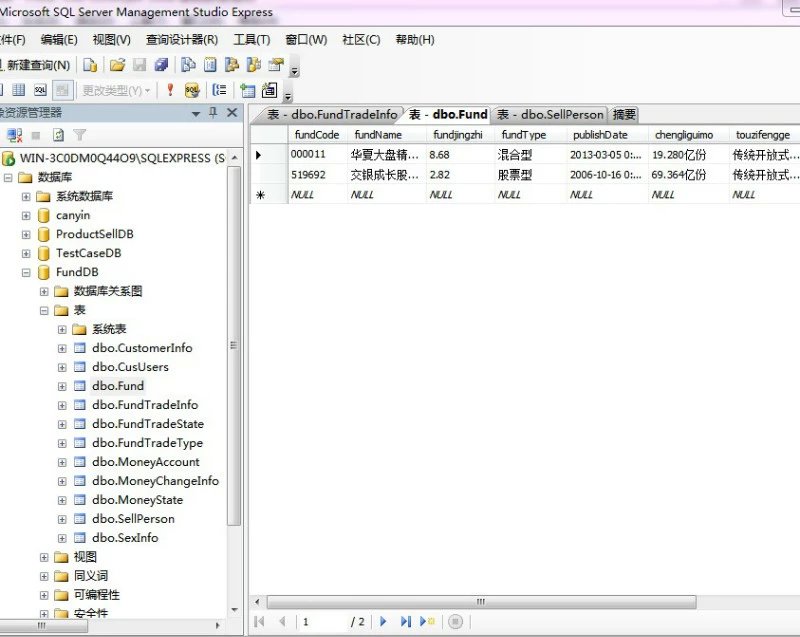Open the 视图(V) menu
The image size is (800, 637).
click(x=112, y=40)
